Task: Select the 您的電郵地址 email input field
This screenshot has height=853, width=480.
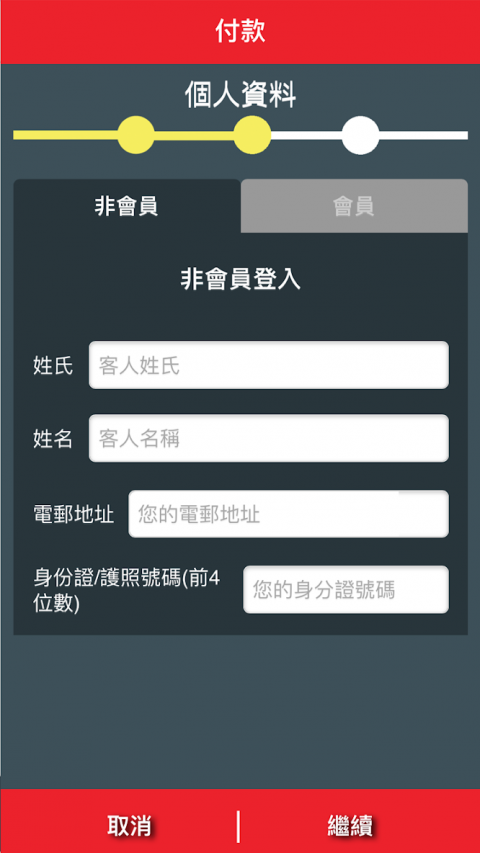Action: pos(288,514)
